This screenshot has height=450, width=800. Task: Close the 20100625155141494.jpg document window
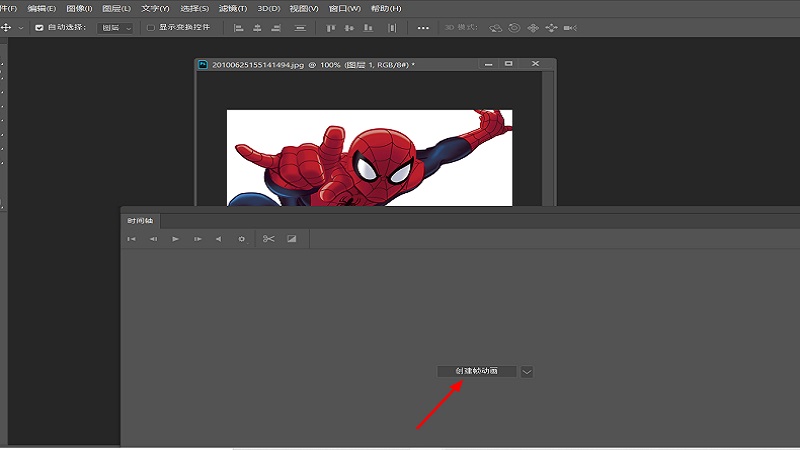[x=535, y=64]
